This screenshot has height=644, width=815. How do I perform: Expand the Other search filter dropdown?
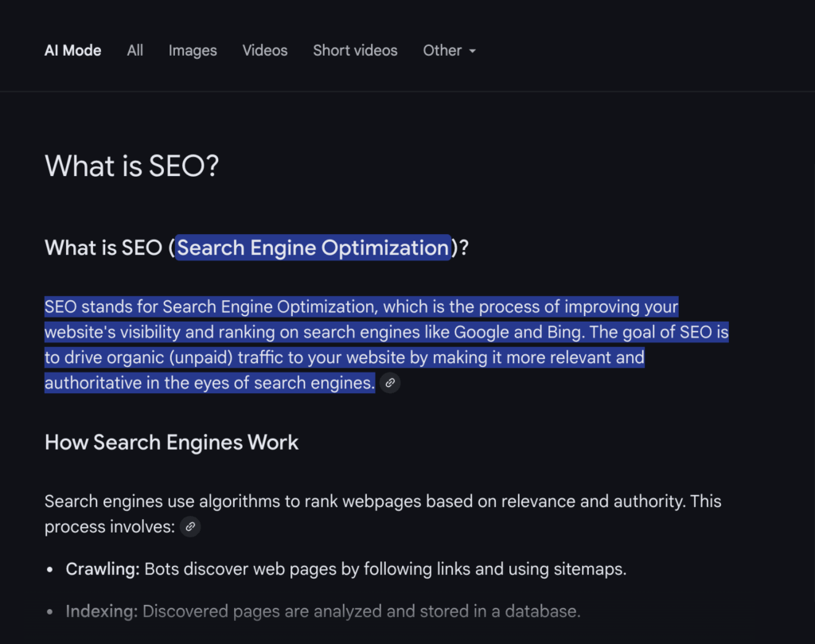(443, 50)
